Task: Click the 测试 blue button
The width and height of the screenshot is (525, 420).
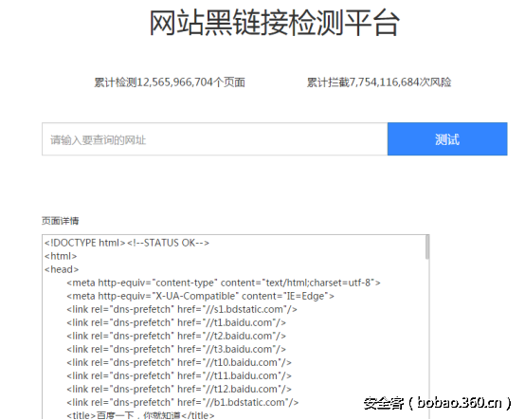Action: [x=447, y=139]
